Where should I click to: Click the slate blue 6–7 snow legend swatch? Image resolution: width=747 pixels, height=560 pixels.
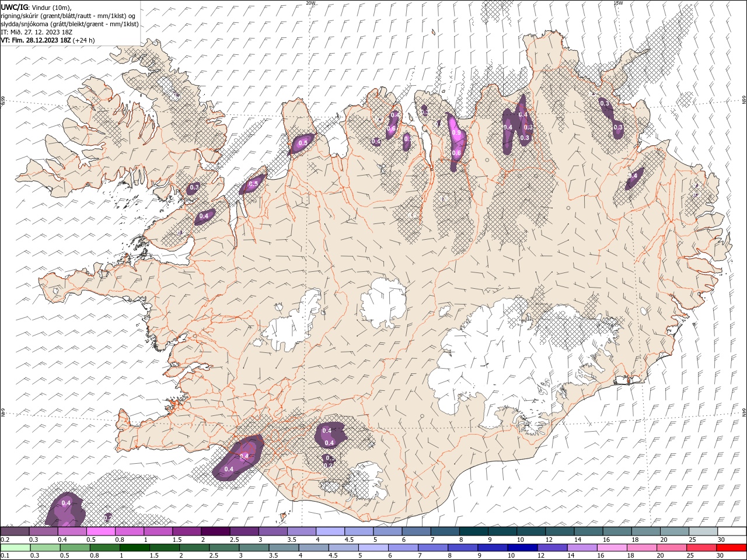point(416,531)
